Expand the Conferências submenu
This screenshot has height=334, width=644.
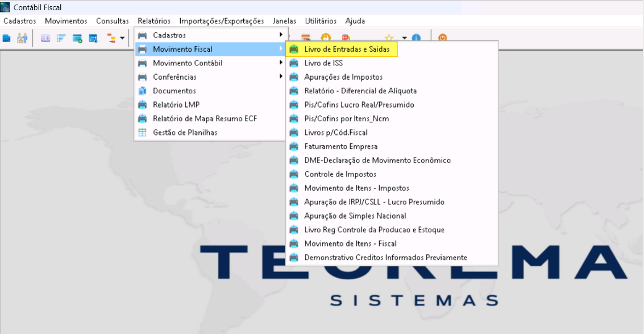tap(210, 77)
